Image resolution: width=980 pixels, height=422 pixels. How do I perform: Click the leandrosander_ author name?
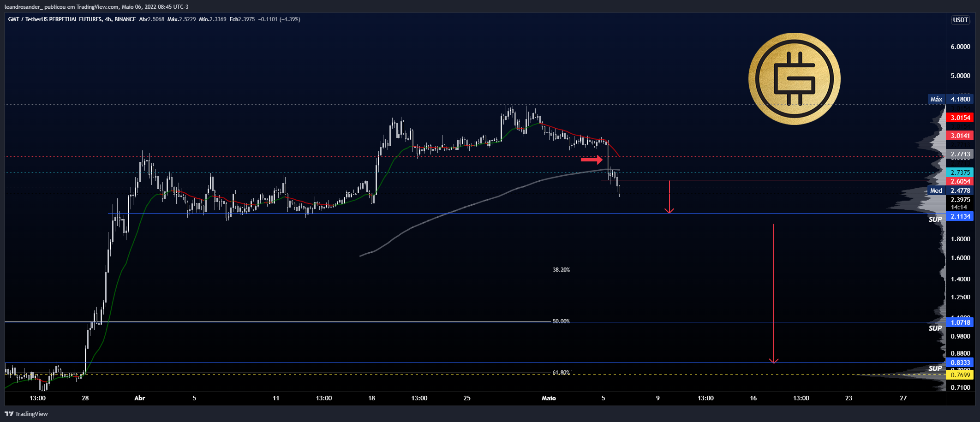pos(23,6)
